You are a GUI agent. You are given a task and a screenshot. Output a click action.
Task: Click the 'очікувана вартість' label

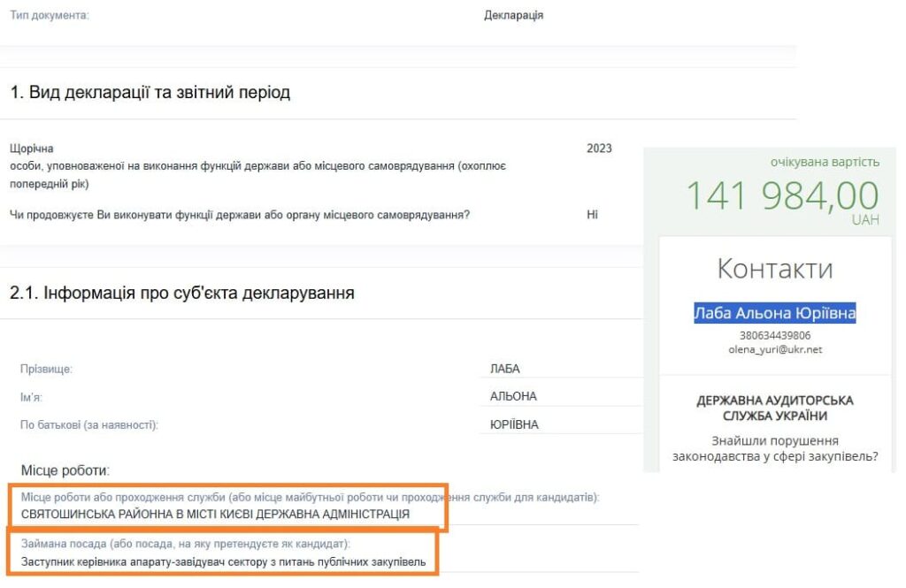click(x=825, y=162)
